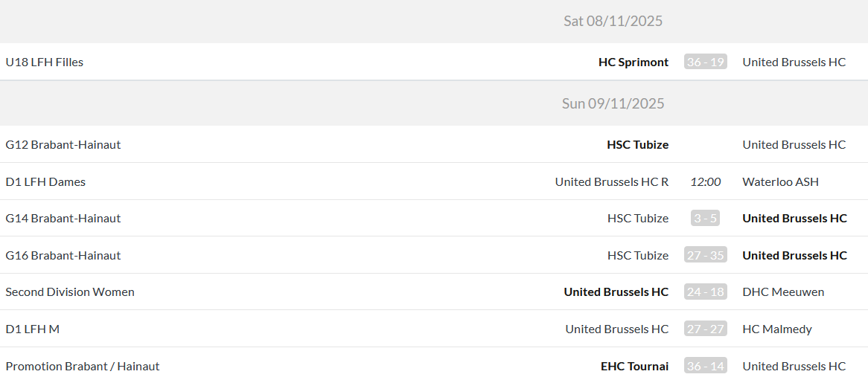The width and height of the screenshot is (868, 380).
Task: Click the HC Sprimont team name
Action: 633,62
